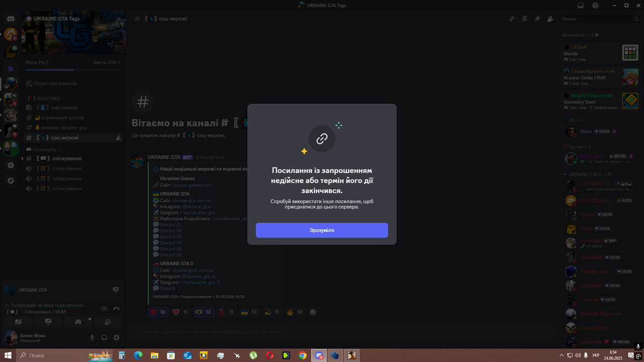Click screen share icon beside UKRAINE GTA

tap(116, 290)
